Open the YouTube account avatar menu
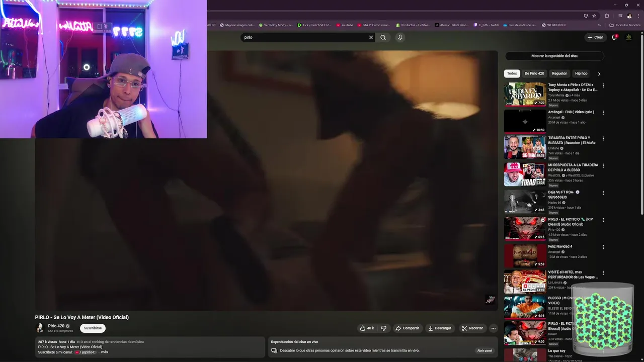 click(x=628, y=37)
